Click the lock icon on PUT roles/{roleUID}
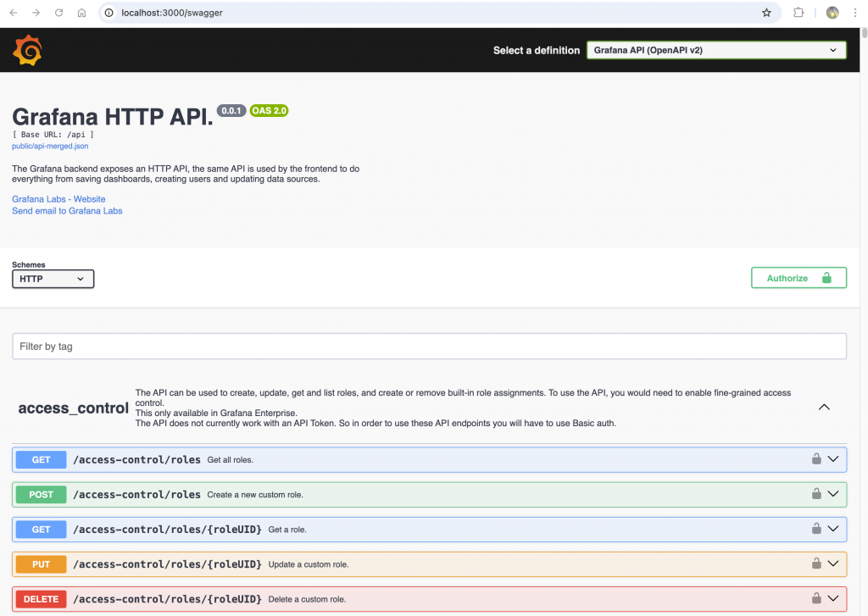868x616 pixels. point(816,563)
